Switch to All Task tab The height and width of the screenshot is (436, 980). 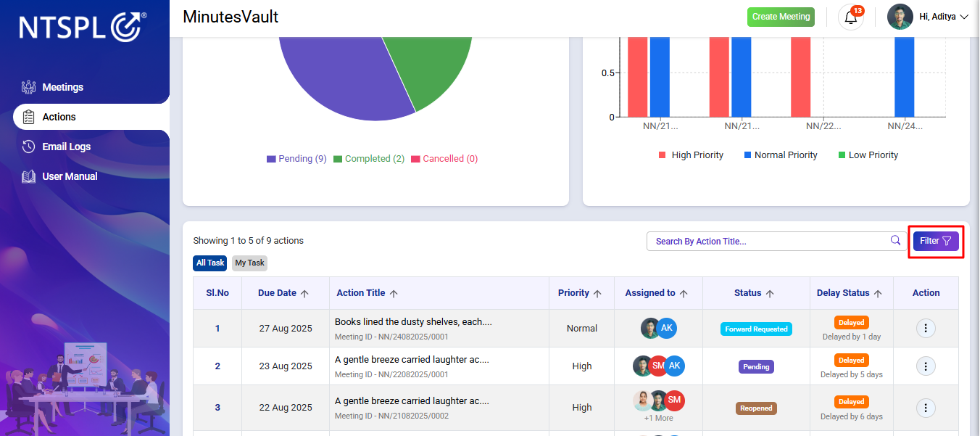click(x=210, y=263)
